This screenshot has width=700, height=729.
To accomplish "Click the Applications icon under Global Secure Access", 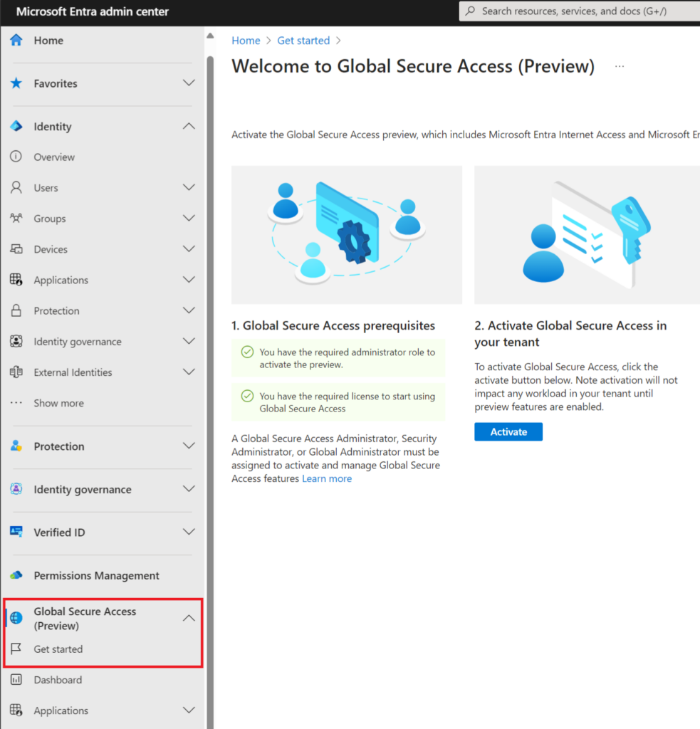I will click(16, 710).
